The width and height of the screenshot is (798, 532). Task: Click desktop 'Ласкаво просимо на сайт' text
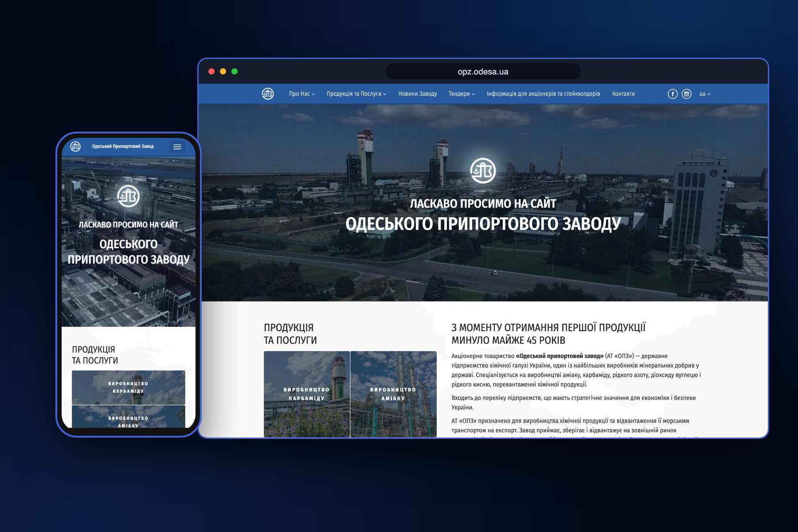tap(483, 203)
